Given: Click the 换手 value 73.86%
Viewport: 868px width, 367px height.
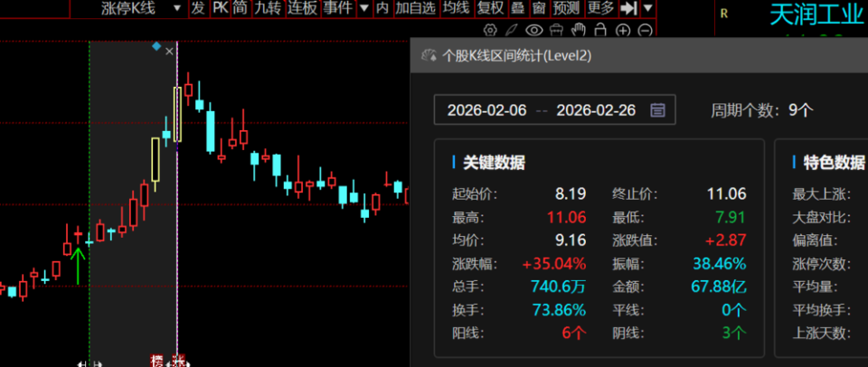Looking at the screenshot, I should [559, 310].
